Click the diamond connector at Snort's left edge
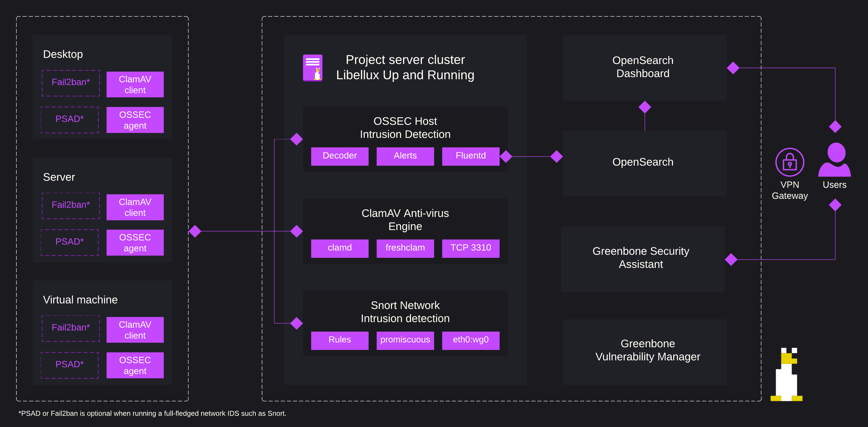Screen dimensions: 868x427 pos(297,323)
